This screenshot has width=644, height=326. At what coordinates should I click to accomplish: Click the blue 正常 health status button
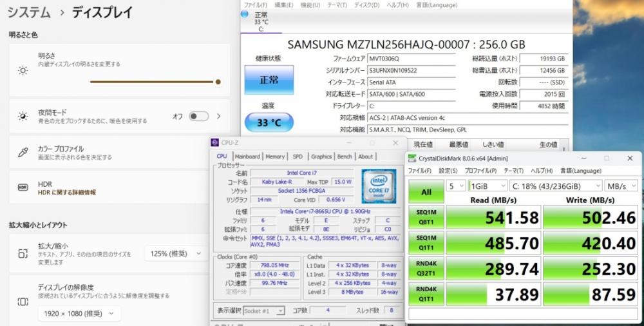pyautogui.click(x=269, y=80)
